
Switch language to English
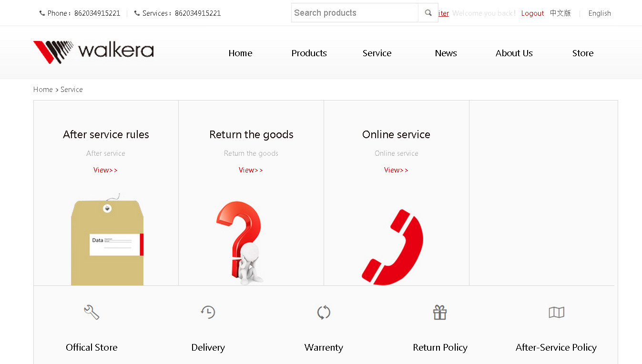(x=600, y=13)
